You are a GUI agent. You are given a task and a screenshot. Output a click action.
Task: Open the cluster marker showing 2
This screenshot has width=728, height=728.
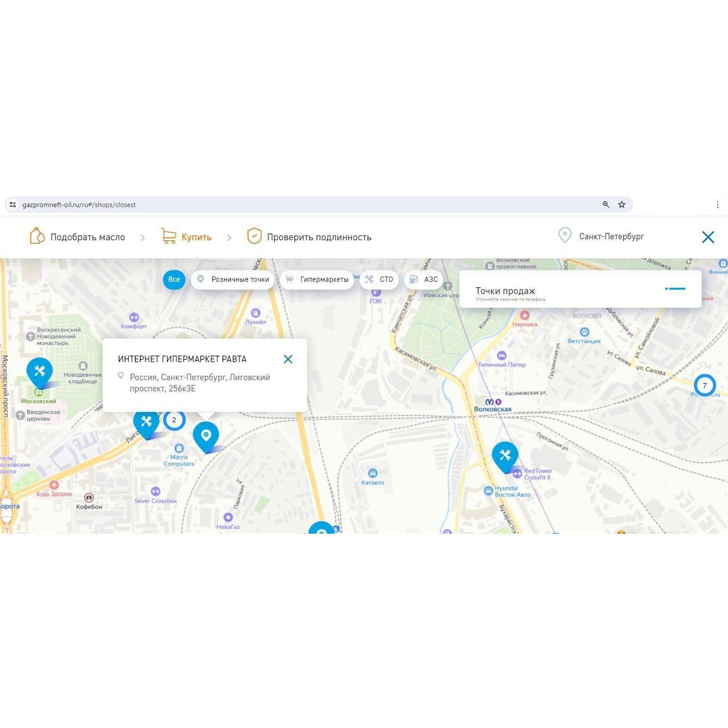[x=174, y=419]
